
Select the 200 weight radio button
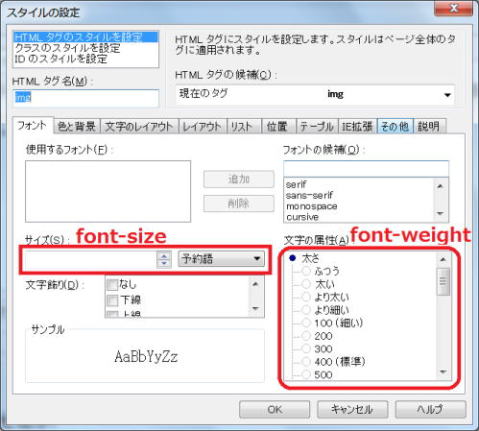306,336
